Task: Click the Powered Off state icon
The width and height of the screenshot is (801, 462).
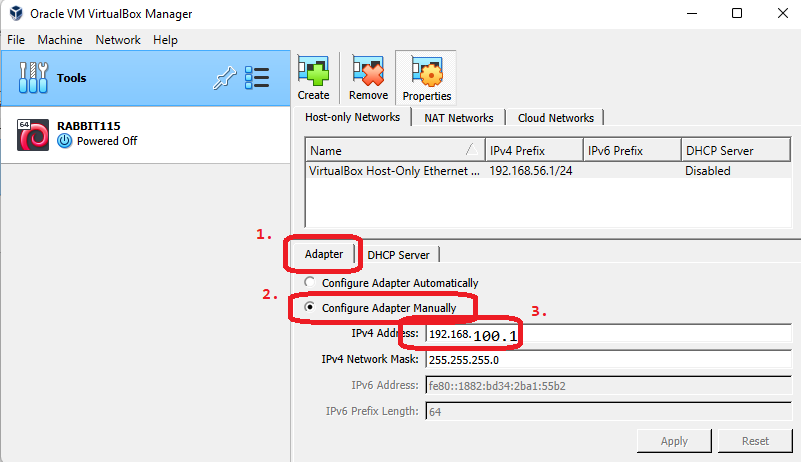Action: click(64, 141)
